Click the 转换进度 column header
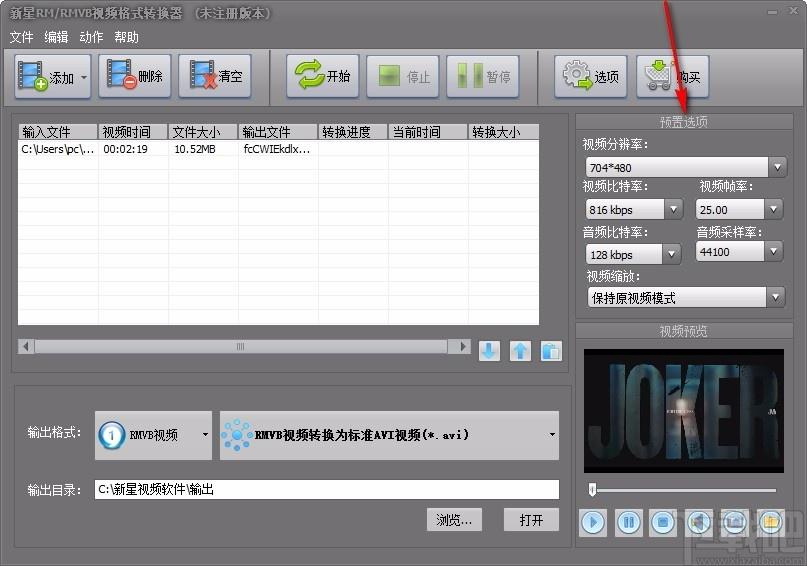Viewport: 807px width, 566px height. click(353, 132)
